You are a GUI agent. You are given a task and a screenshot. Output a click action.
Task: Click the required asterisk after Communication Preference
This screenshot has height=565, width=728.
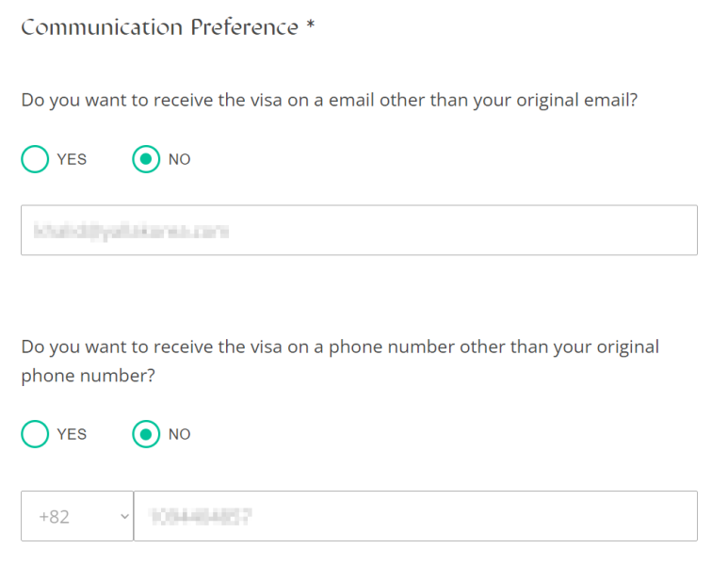pos(311,24)
